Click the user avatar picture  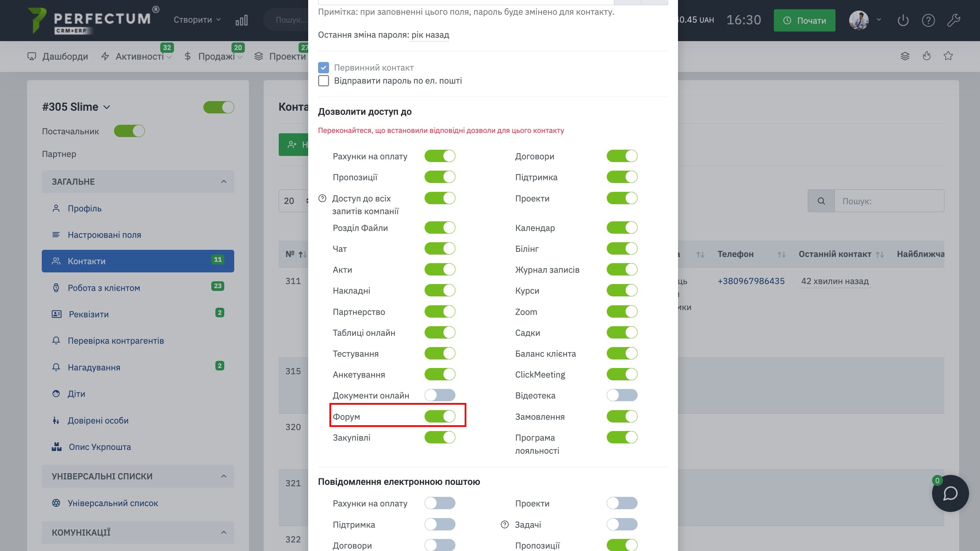(859, 20)
